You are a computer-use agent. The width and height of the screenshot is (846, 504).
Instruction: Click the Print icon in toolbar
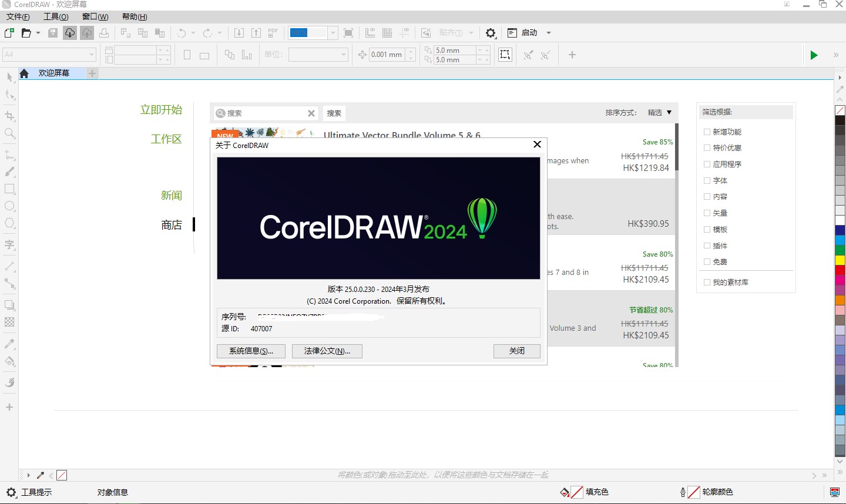point(104,33)
